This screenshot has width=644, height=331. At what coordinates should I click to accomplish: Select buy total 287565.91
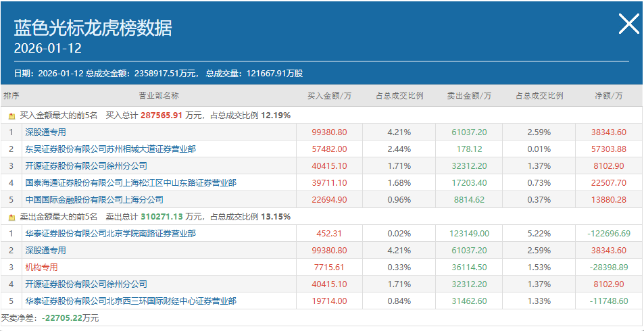pyautogui.click(x=161, y=116)
